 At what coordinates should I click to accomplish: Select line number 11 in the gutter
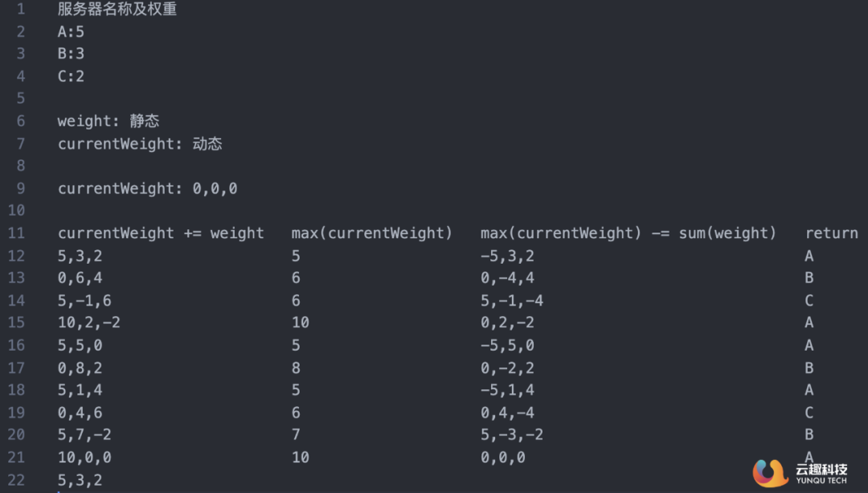tap(16, 233)
